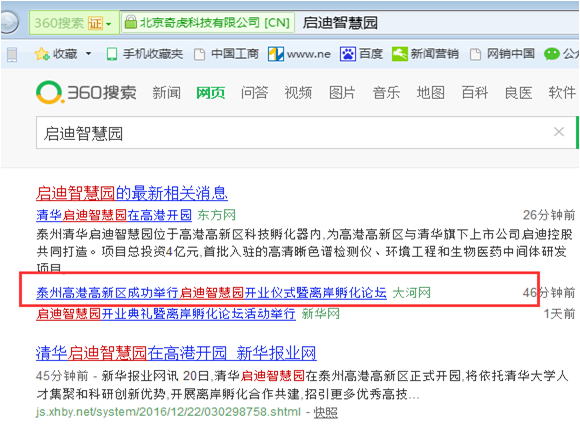Click the 收藏 star favorites icon
Viewport: 580px width, 435px height.
coord(42,54)
